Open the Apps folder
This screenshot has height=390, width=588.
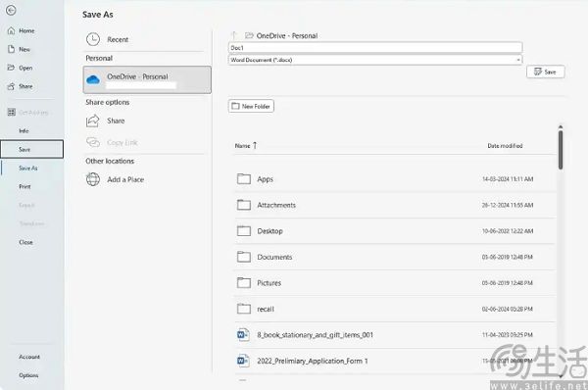coord(395,179)
